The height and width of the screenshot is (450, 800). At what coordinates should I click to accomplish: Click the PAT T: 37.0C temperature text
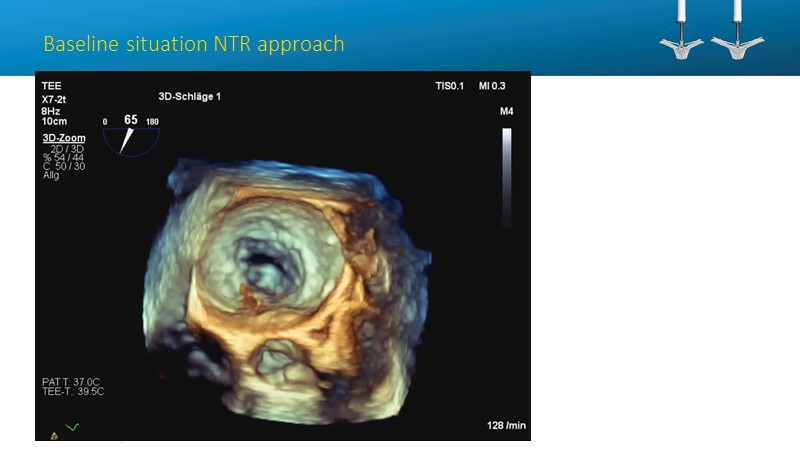(x=72, y=381)
